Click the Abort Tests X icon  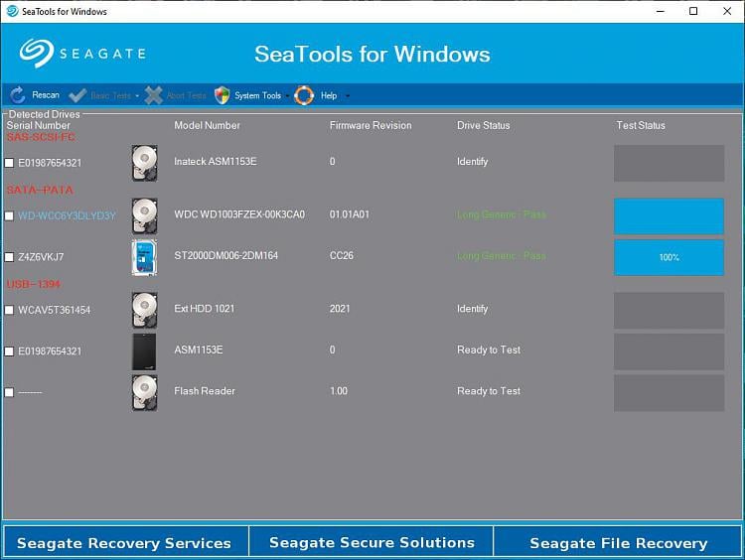pos(153,95)
